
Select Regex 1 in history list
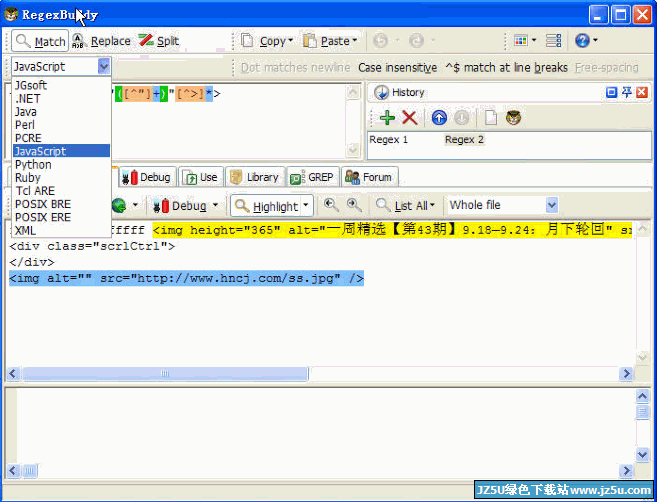point(388,140)
